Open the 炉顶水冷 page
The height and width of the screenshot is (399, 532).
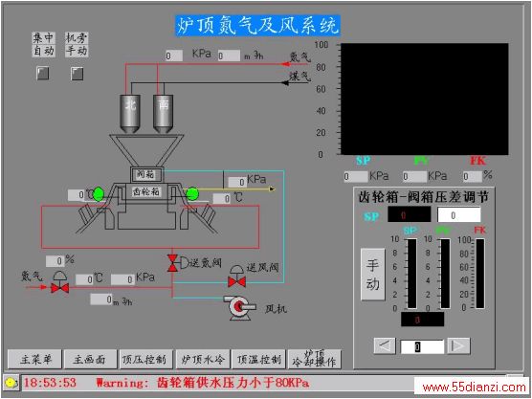point(203,359)
